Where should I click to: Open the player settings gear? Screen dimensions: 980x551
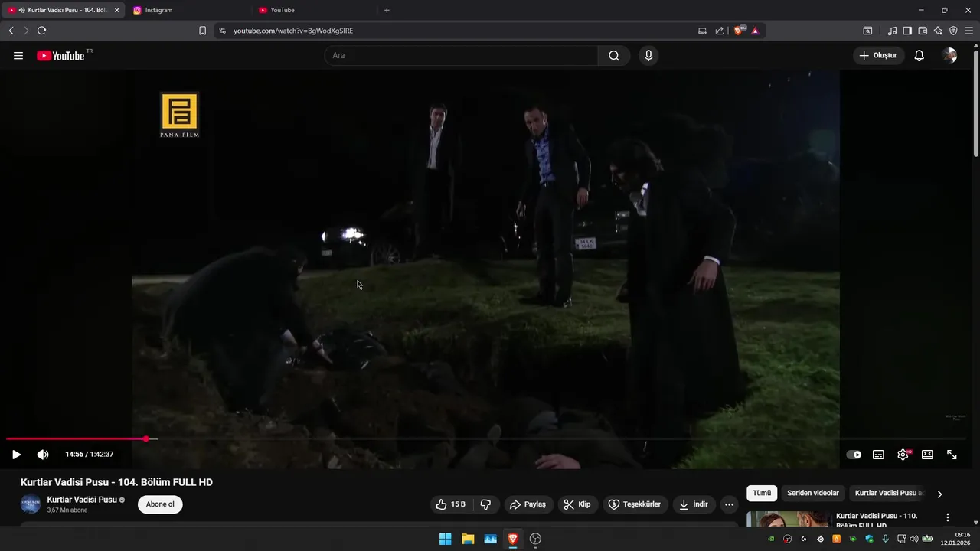click(x=903, y=455)
